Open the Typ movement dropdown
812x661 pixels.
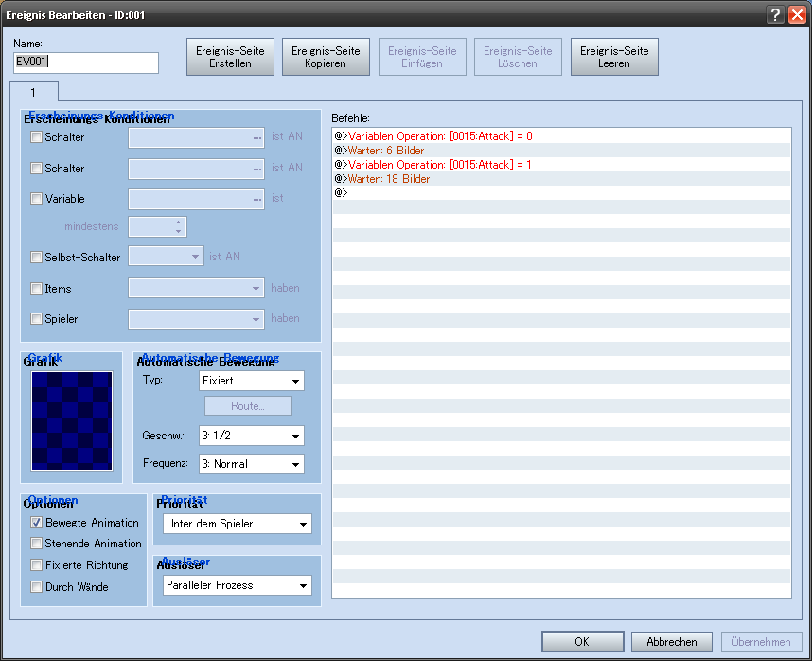[x=251, y=381]
